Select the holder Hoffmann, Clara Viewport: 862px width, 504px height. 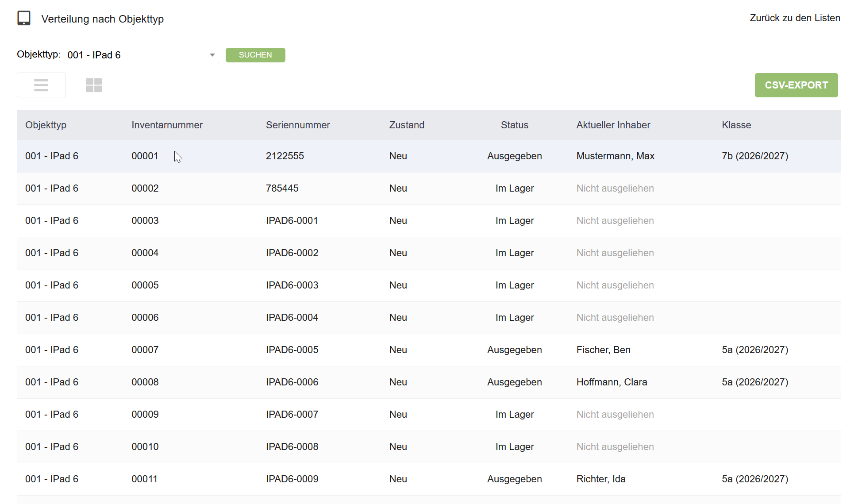[612, 382]
